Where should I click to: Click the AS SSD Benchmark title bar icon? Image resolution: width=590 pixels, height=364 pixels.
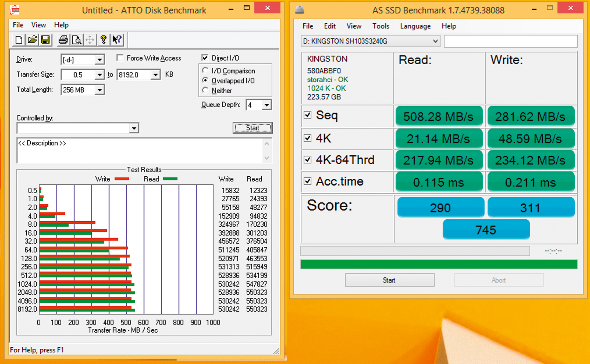click(300, 10)
